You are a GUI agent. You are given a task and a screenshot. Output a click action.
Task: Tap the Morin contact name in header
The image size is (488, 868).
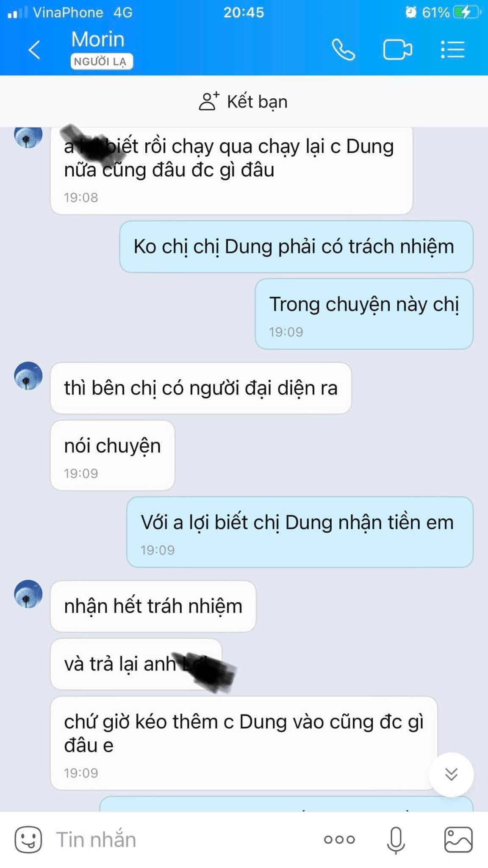98,39
